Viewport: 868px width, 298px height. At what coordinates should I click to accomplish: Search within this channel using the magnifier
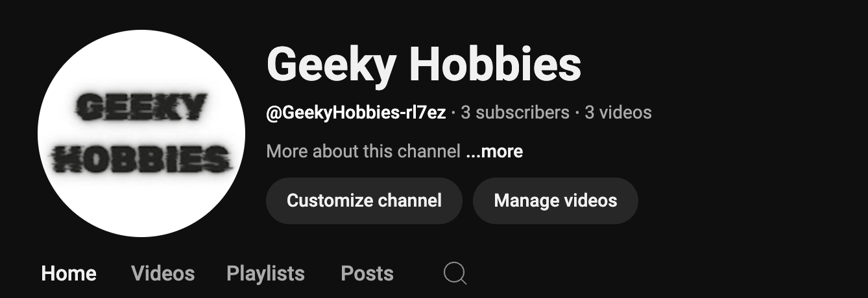455,273
